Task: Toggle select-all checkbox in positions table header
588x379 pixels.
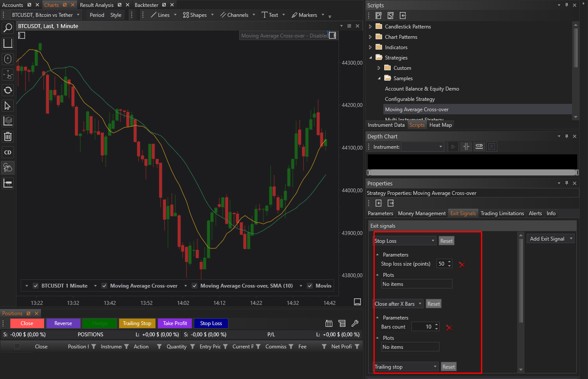Action: click(17, 347)
